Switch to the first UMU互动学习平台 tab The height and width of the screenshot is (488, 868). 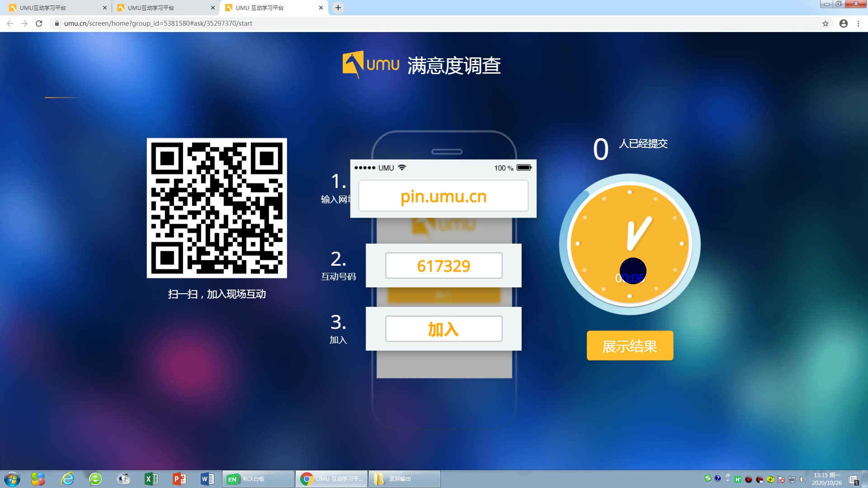click(54, 8)
